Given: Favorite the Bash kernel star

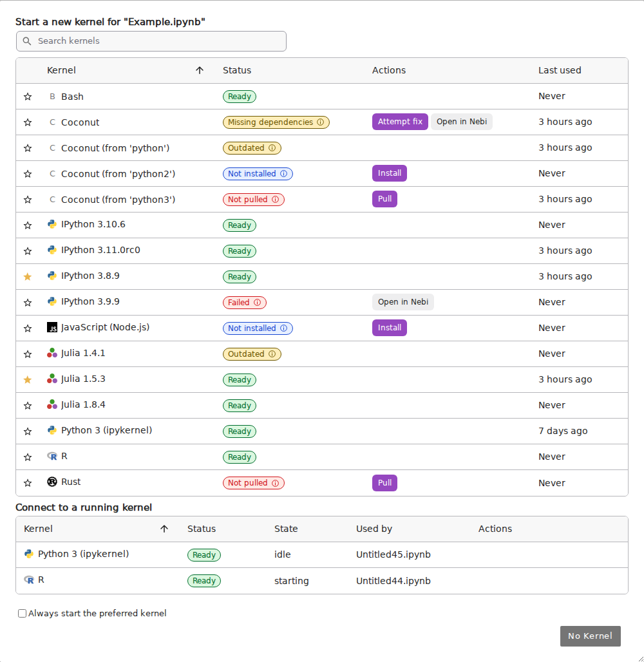Looking at the screenshot, I should click(x=28, y=97).
